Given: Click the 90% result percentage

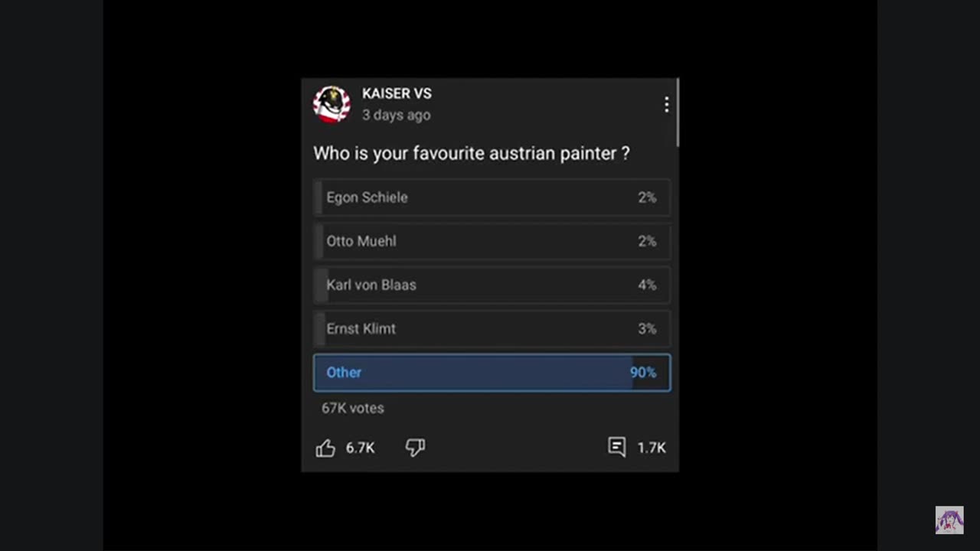Looking at the screenshot, I should [643, 373].
